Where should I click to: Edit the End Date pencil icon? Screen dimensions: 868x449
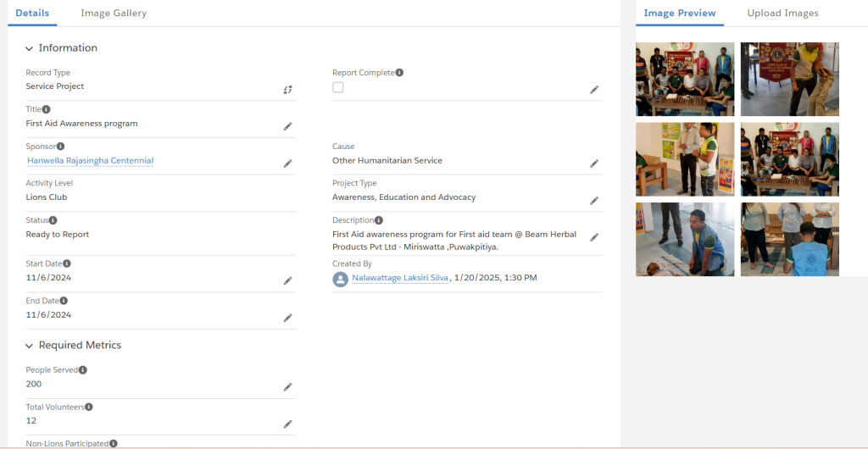[x=288, y=318]
